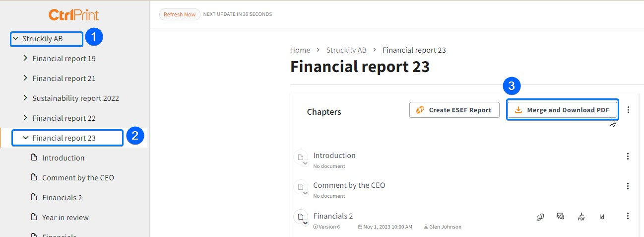Select Year in review in sidebar tree
The image size is (644, 237).
click(65, 217)
